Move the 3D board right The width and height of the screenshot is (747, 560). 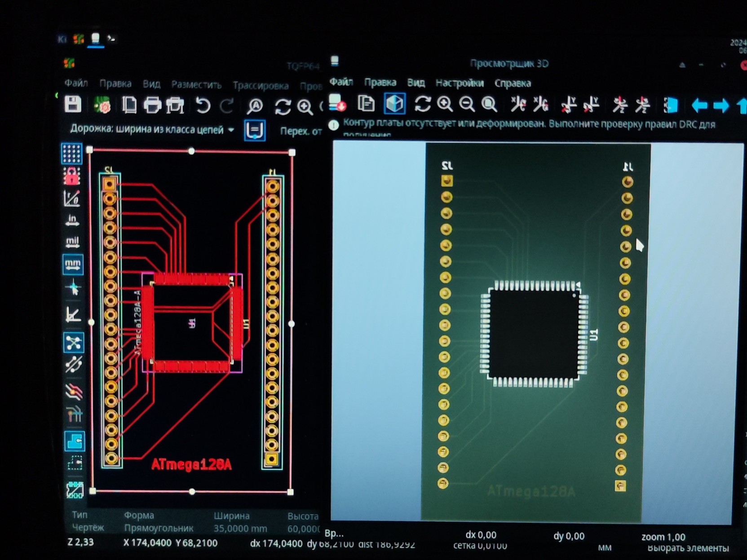721,106
